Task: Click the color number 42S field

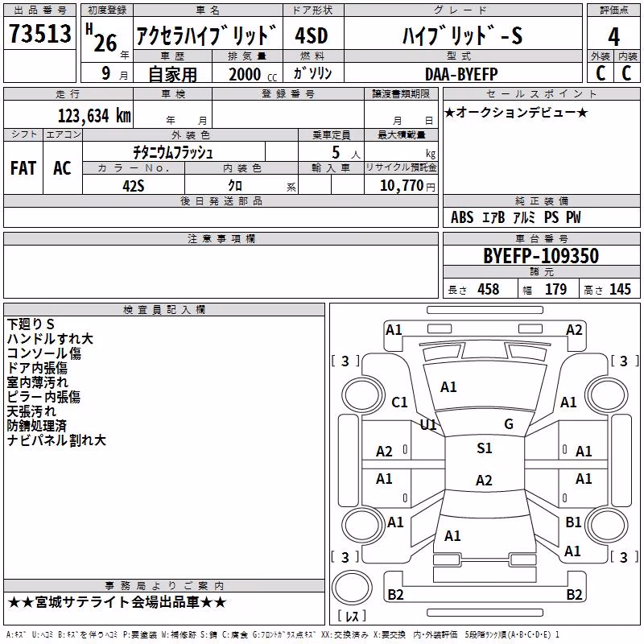Action: point(134,186)
